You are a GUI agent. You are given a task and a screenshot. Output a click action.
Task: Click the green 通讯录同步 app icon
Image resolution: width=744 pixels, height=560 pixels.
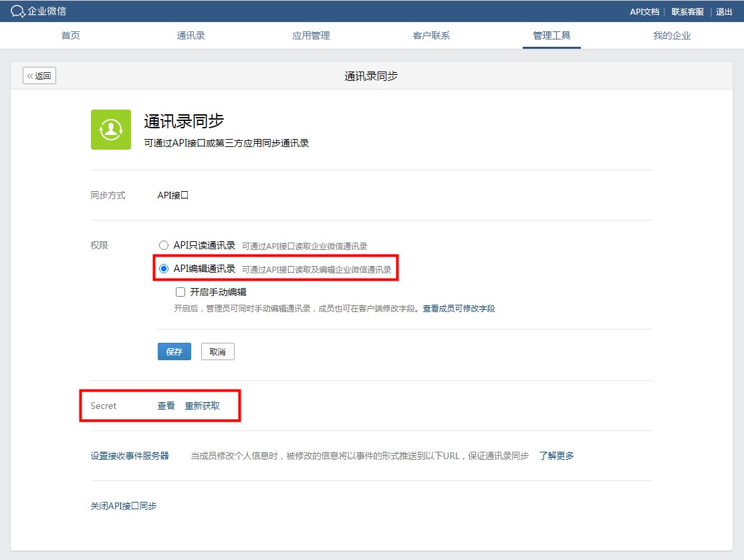point(111,130)
